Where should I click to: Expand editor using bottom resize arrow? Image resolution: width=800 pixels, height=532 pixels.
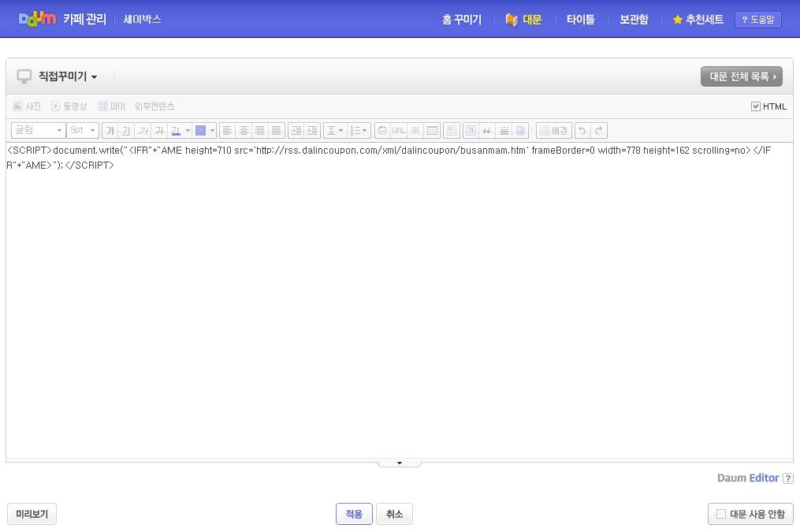[x=400, y=463]
